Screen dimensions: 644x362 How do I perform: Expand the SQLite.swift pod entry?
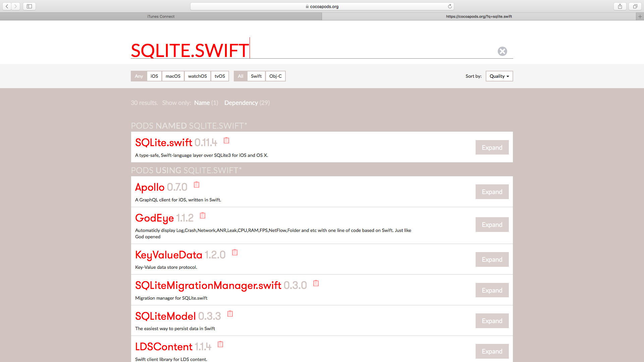(492, 147)
